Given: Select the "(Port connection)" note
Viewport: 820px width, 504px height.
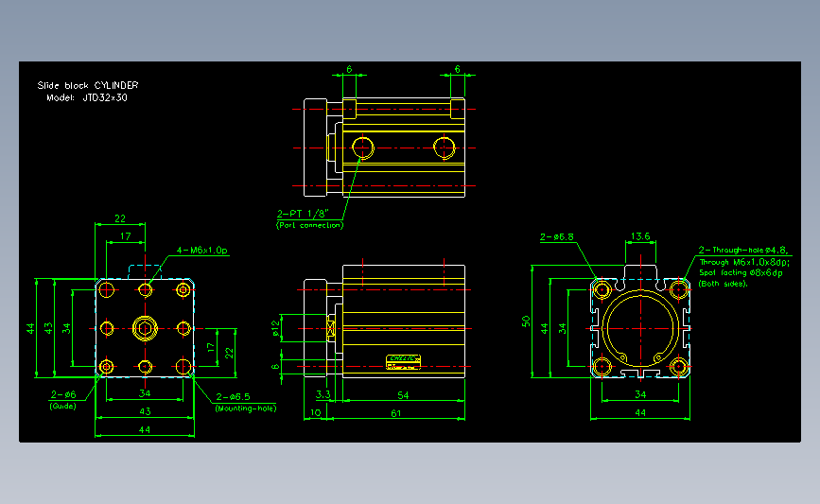Looking at the screenshot, I should (x=309, y=225).
